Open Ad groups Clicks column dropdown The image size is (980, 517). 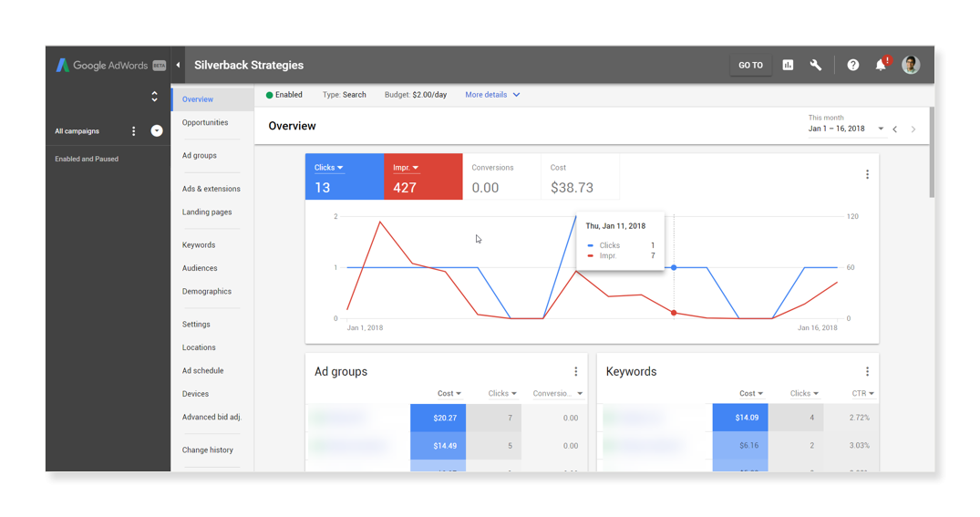(502, 393)
